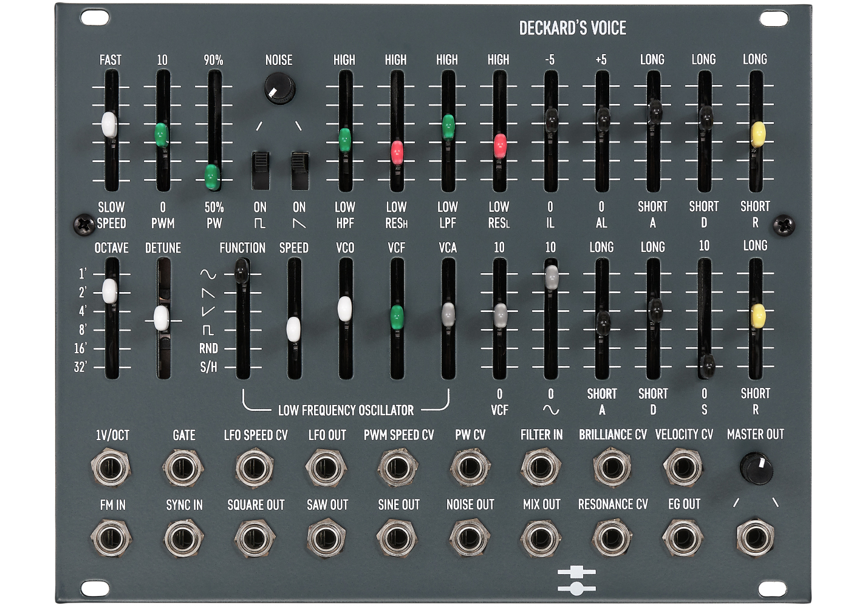Click the 8' octave marking
This screenshot has width=868, height=607.
(x=83, y=330)
